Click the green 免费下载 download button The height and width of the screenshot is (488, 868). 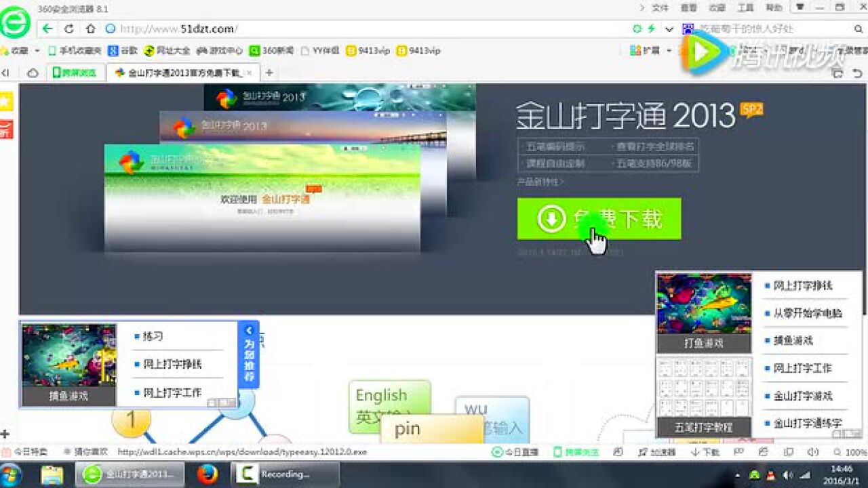pos(599,218)
